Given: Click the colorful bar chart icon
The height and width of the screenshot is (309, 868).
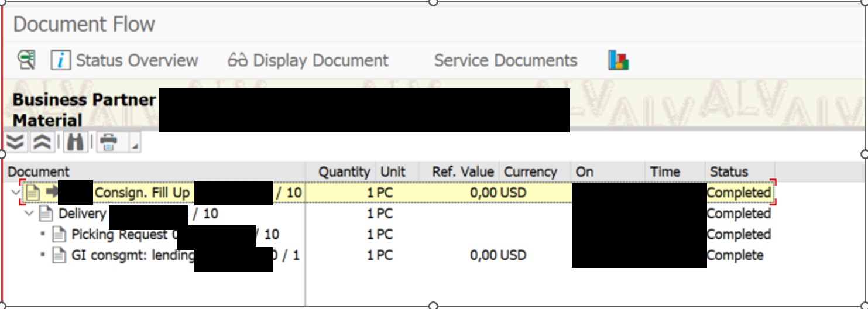Looking at the screenshot, I should (618, 60).
